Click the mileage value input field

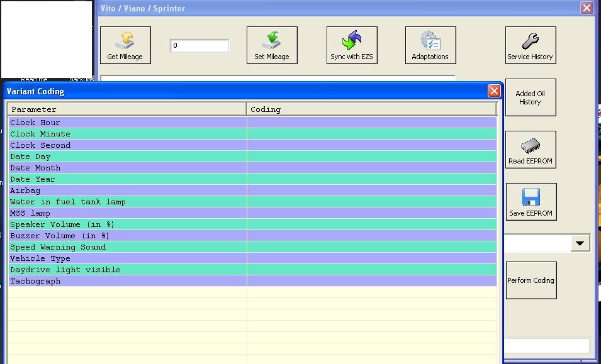pyautogui.click(x=199, y=45)
